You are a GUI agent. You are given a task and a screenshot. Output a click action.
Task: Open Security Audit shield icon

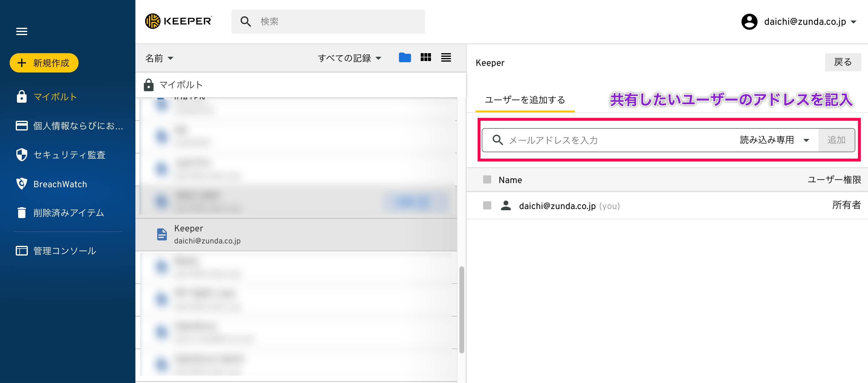coord(21,155)
